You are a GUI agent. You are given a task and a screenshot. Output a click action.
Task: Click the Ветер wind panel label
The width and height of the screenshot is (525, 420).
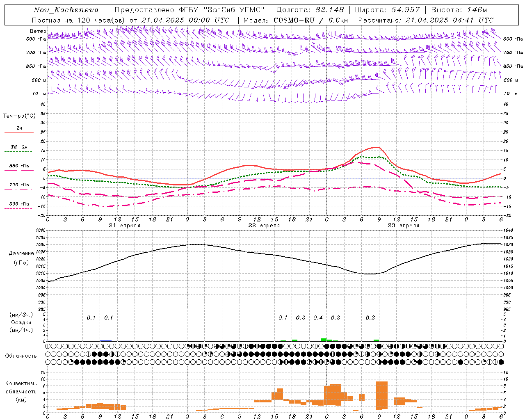(38, 31)
